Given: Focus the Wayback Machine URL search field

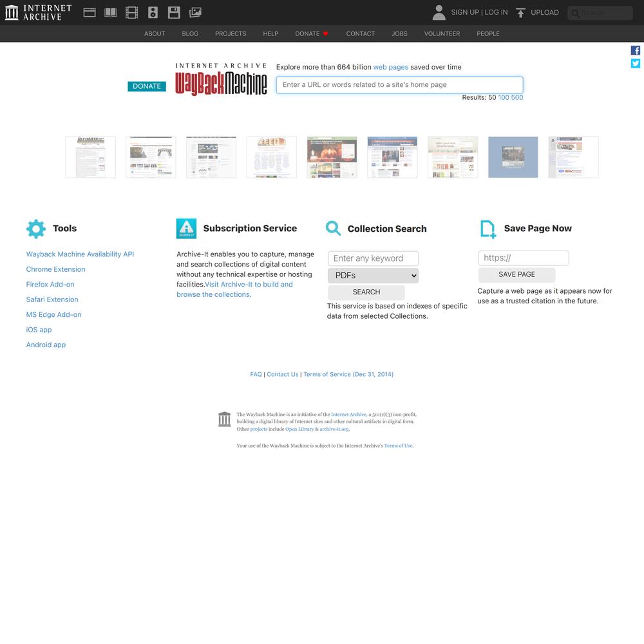Looking at the screenshot, I should pyautogui.click(x=400, y=85).
